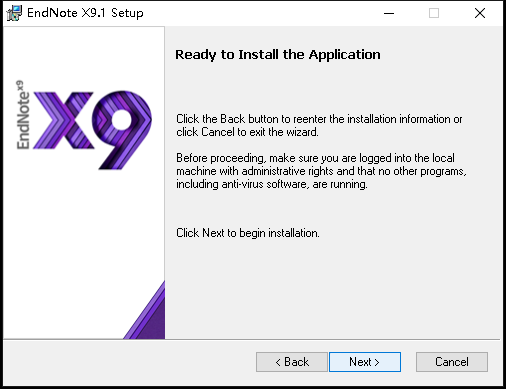The height and width of the screenshot is (389, 506).
Task: Begin installation with the Next button
Action: [x=365, y=362]
